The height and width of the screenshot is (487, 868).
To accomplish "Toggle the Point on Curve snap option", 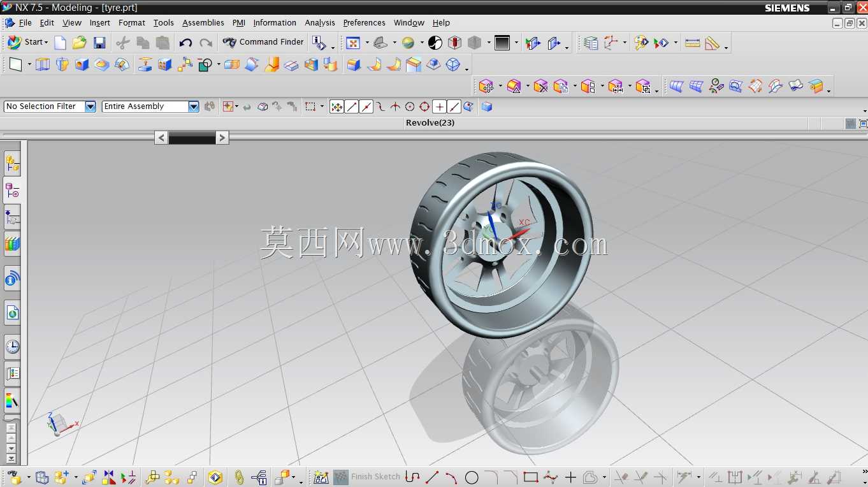I will pos(454,107).
